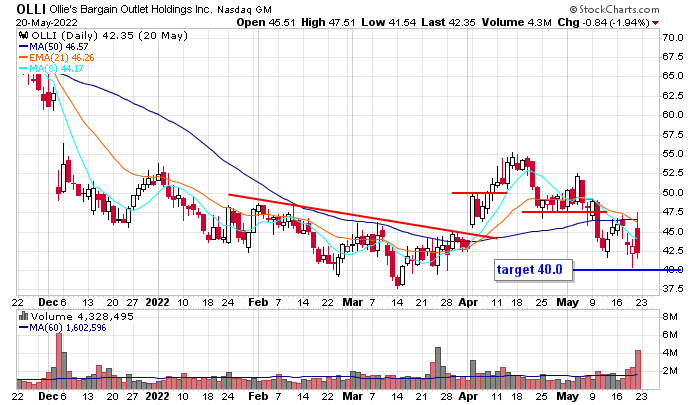This screenshot has height=405, width=700.
Task: Click the target 40.0 annotation box
Action: 533,270
